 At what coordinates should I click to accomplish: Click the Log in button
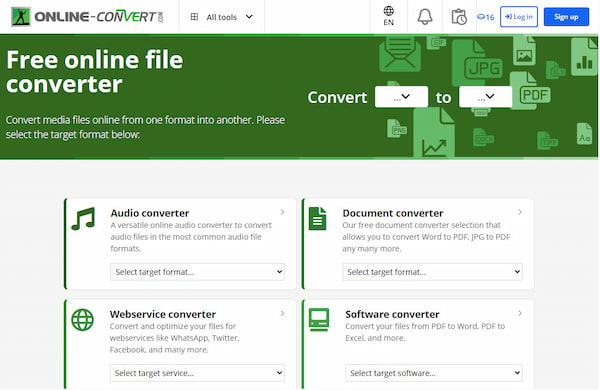coord(518,16)
